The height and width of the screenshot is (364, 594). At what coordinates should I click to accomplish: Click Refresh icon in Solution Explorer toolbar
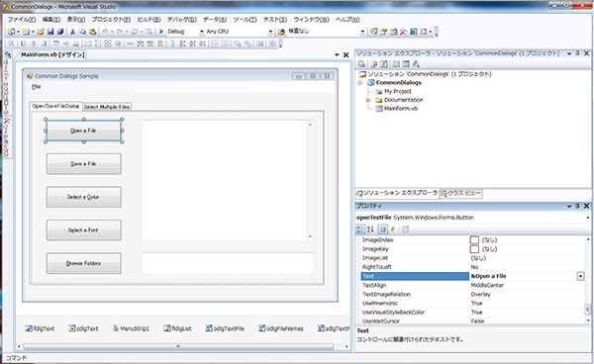coord(384,64)
